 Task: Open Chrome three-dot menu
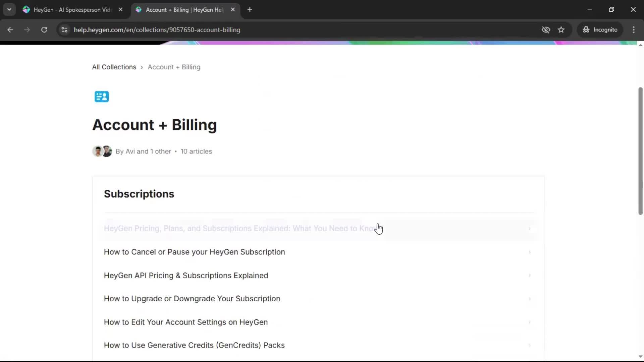pos(634,30)
